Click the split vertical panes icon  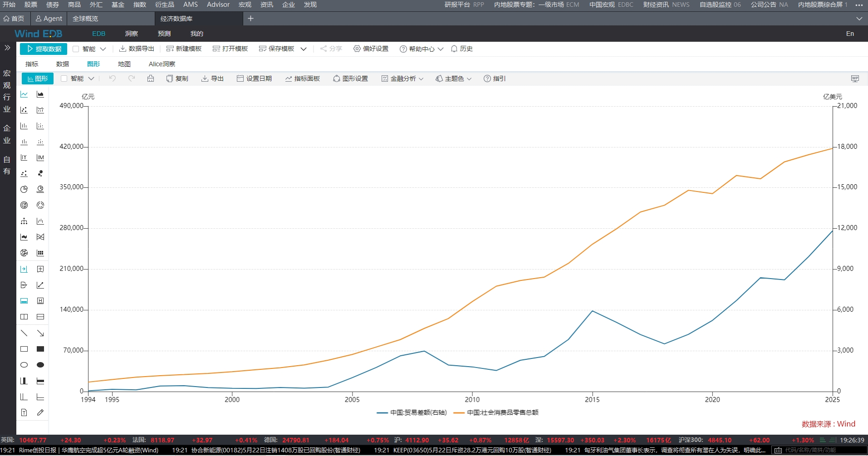[x=24, y=317]
